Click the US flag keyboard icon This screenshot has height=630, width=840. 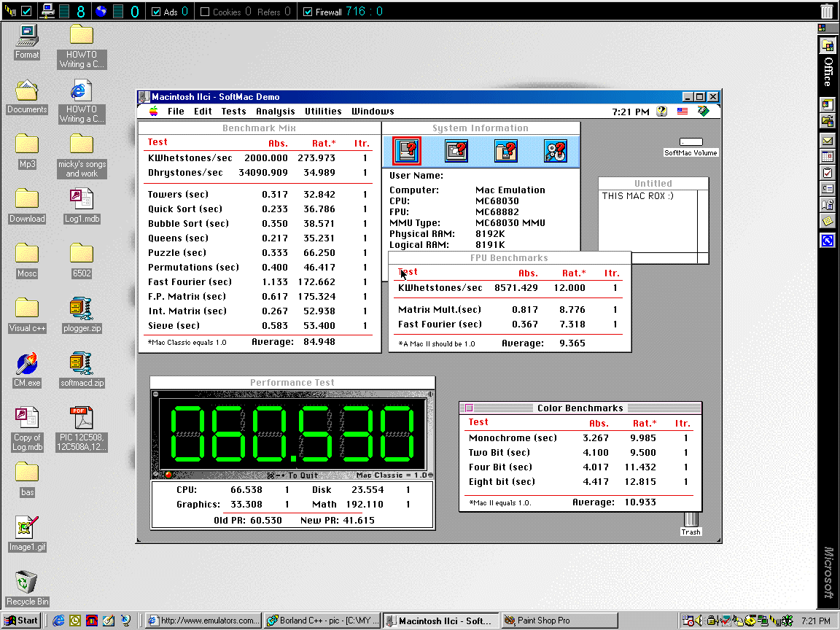pyautogui.click(x=682, y=112)
